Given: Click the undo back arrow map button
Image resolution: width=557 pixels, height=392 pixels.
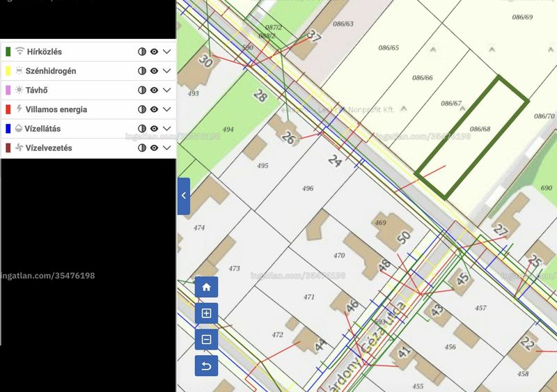Looking at the screenshot, I should pyautogui.click(x=206, y=366).
